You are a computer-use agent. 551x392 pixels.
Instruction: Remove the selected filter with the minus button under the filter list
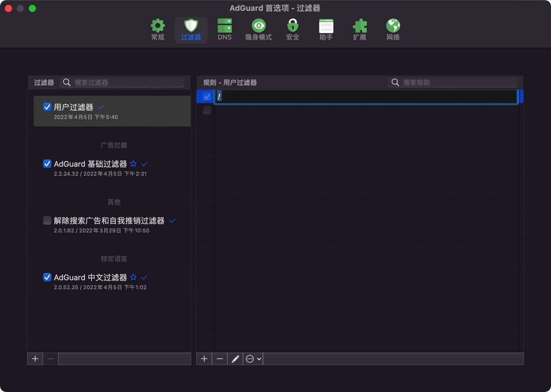click(x=50, y=359)
